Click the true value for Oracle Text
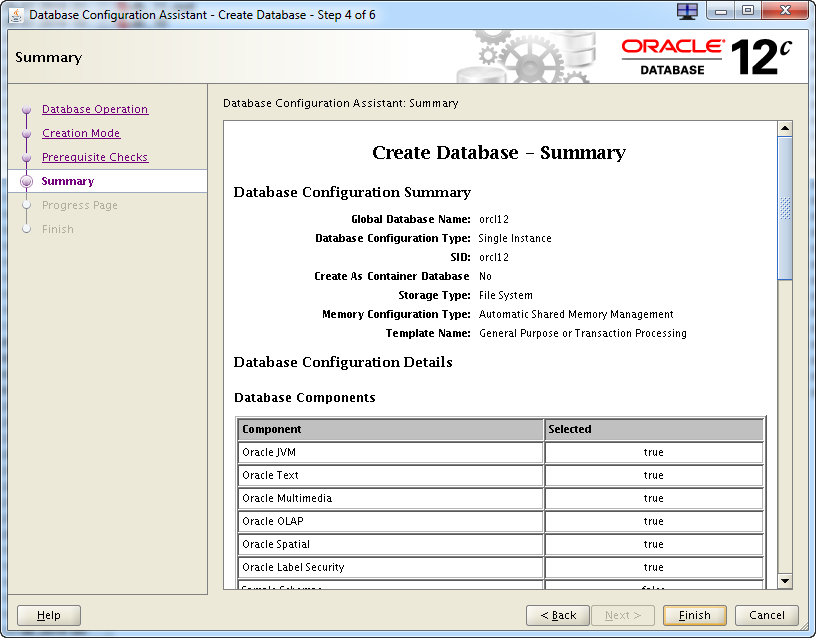816x638 pixels. 654,476
